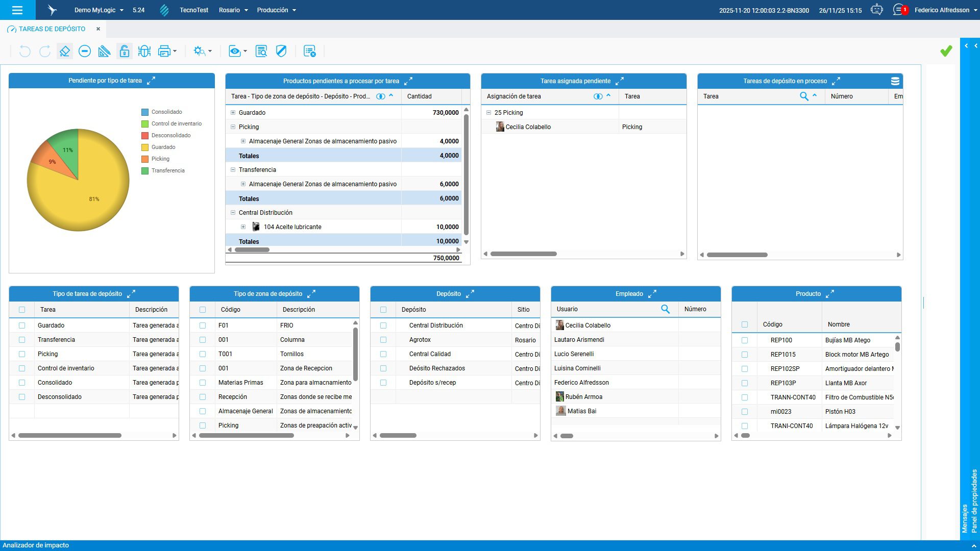Open the hamburger main menu

pos(17,10)
